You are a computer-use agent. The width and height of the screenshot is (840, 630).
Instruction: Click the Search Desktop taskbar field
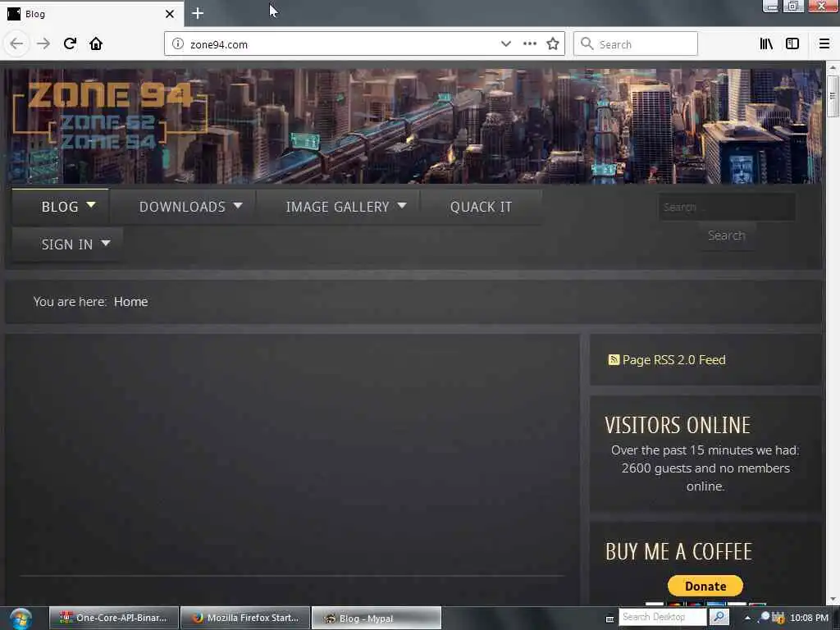663,617
